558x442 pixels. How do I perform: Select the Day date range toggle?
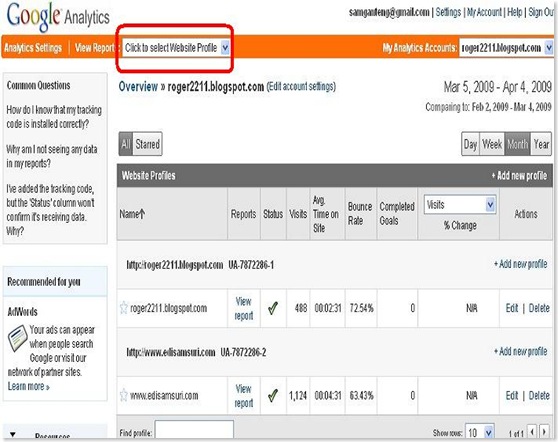click(470, 144)
